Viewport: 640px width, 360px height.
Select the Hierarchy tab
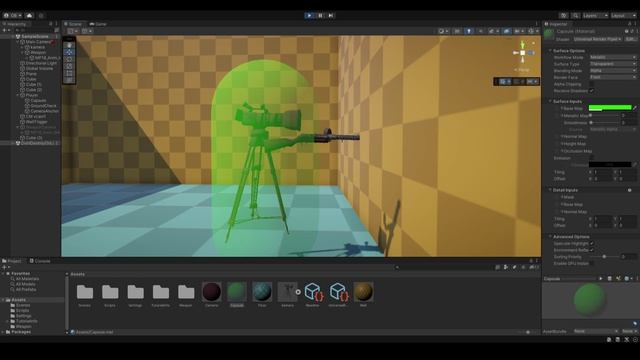(x=15, y=24)
